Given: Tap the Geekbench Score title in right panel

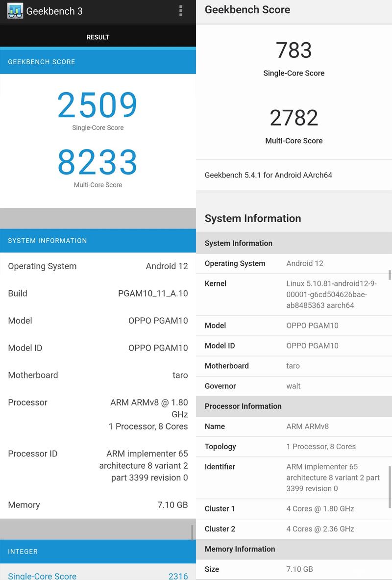Looking at the screenshot, I should coord(247,10).
